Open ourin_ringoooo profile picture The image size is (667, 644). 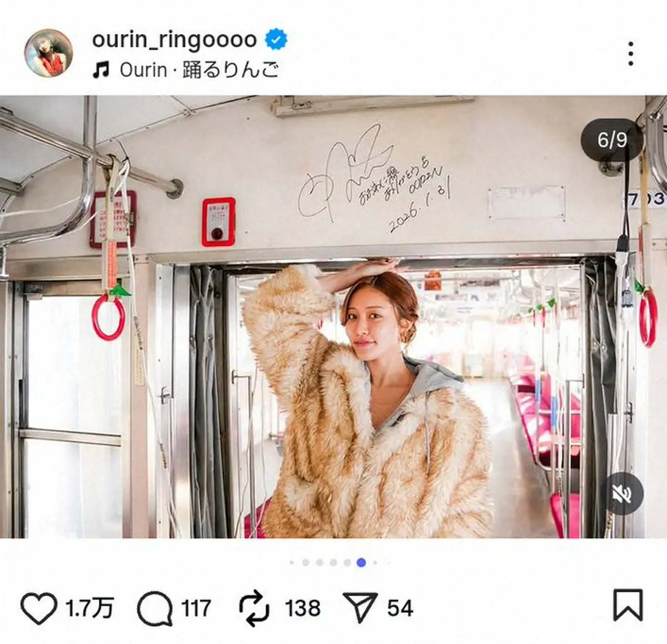(49, 53)
